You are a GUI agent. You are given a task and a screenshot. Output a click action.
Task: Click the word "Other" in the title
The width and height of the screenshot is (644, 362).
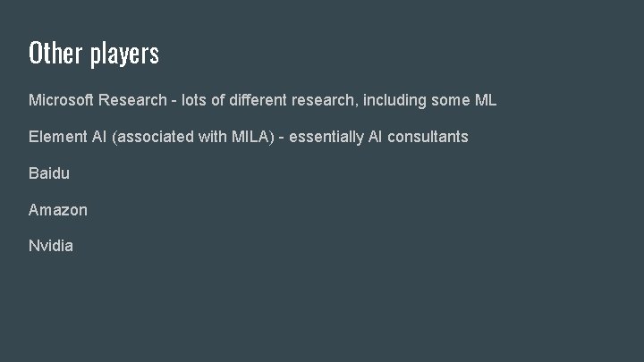pyautogui.click(x=55, y=55)
